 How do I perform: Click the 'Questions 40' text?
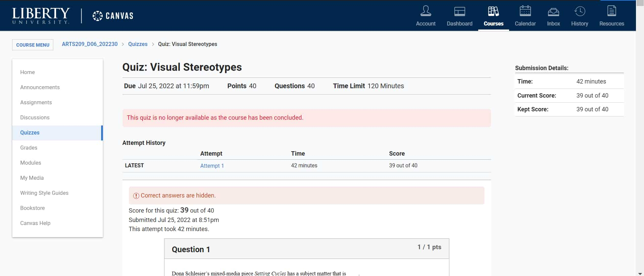tap(295, 86)
